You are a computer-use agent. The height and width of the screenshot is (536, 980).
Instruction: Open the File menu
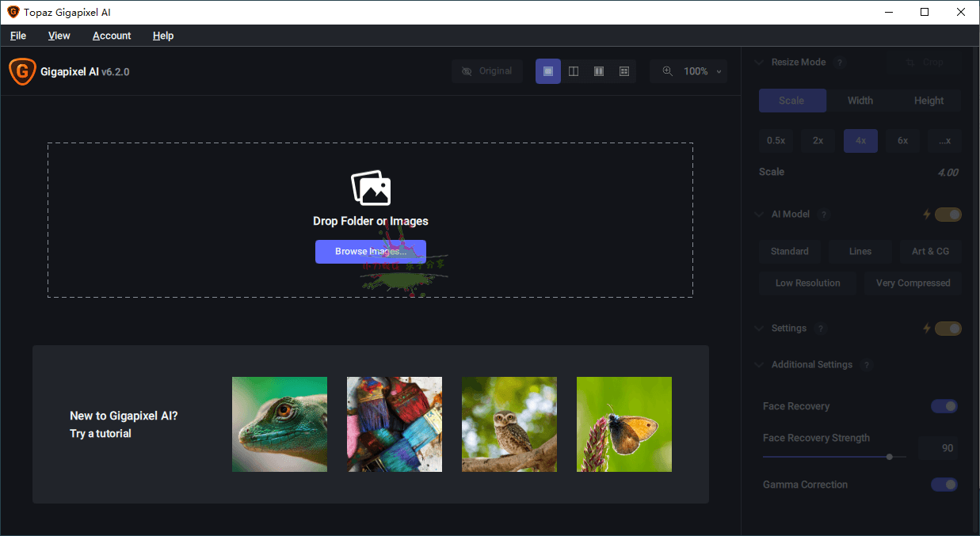click(x=18, y=36)
